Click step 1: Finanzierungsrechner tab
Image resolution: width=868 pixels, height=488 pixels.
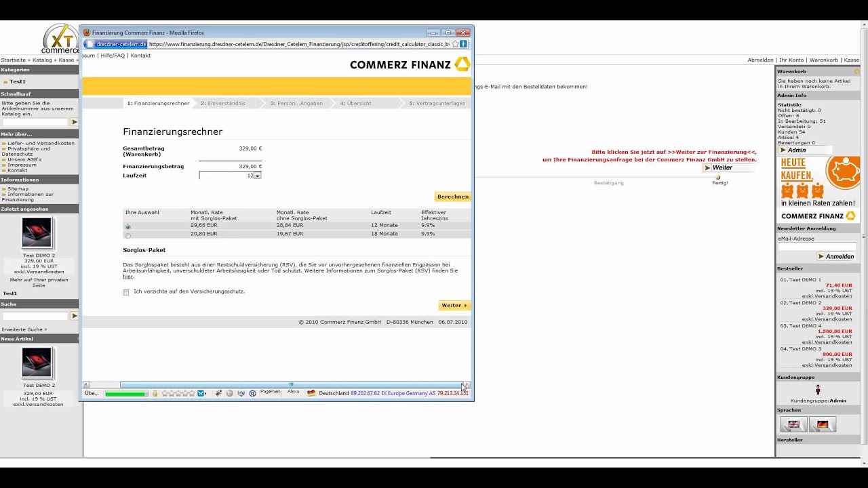(x=158, y=103)
